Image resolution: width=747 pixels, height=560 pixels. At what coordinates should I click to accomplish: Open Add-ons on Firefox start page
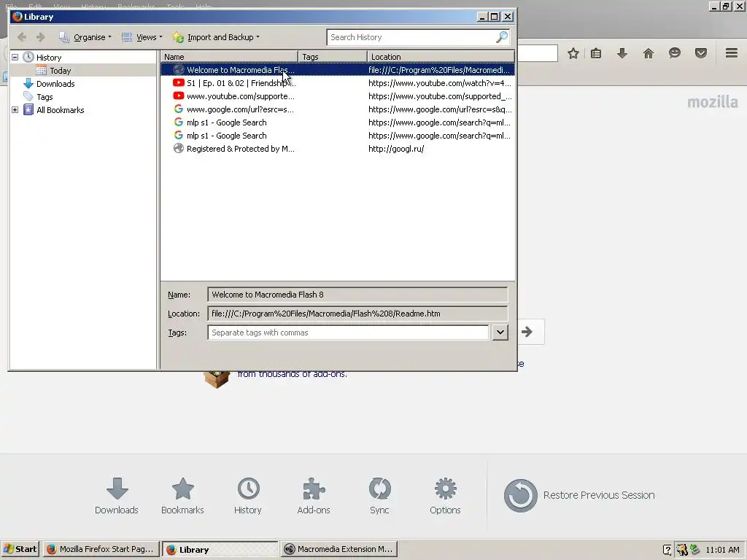pyautogui.click(x=314, y=496)
